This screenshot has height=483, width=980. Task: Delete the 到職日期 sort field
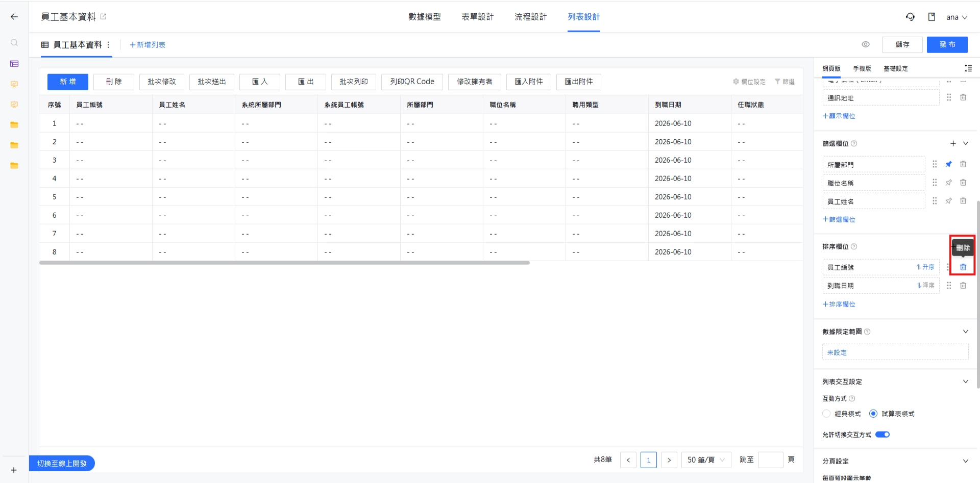click(x=963, y=286)
